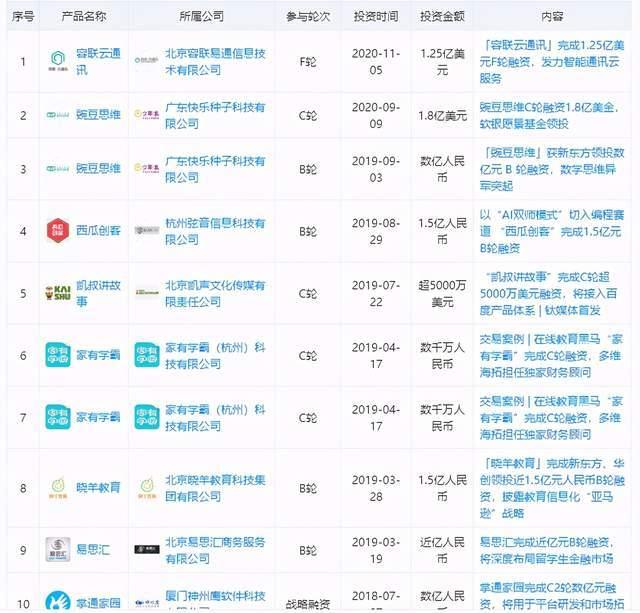Click the 家有学霸 company logo in row 6

(x=147, y=355)
